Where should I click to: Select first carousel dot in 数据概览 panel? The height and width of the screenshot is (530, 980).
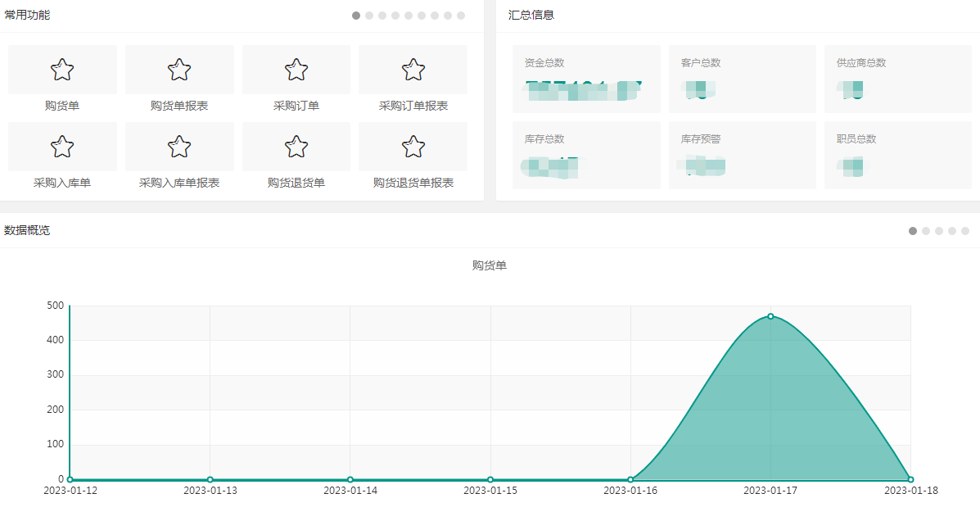913,231
